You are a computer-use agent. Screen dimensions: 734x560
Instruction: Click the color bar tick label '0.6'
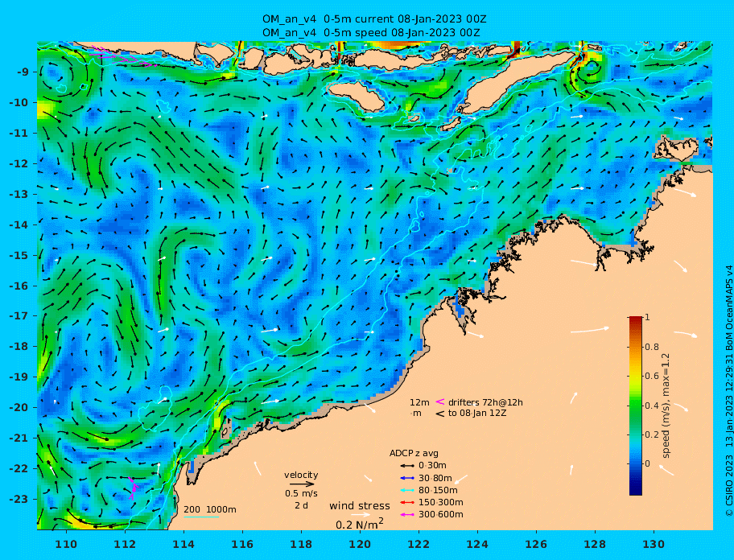coord(652,376)
